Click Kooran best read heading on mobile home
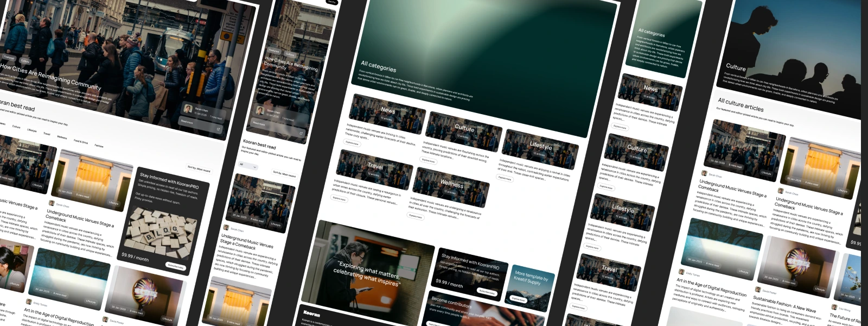This screenshot has height=326, width=868. coord(259,145)
